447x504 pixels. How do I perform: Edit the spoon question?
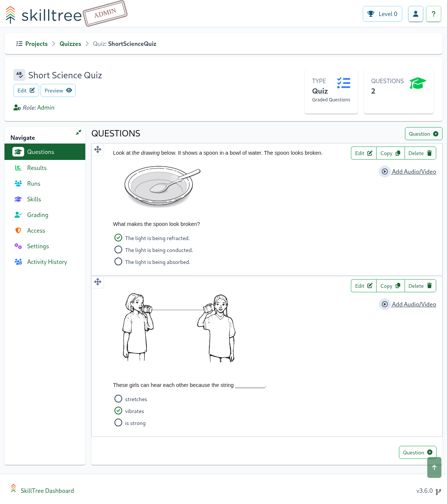364,153
